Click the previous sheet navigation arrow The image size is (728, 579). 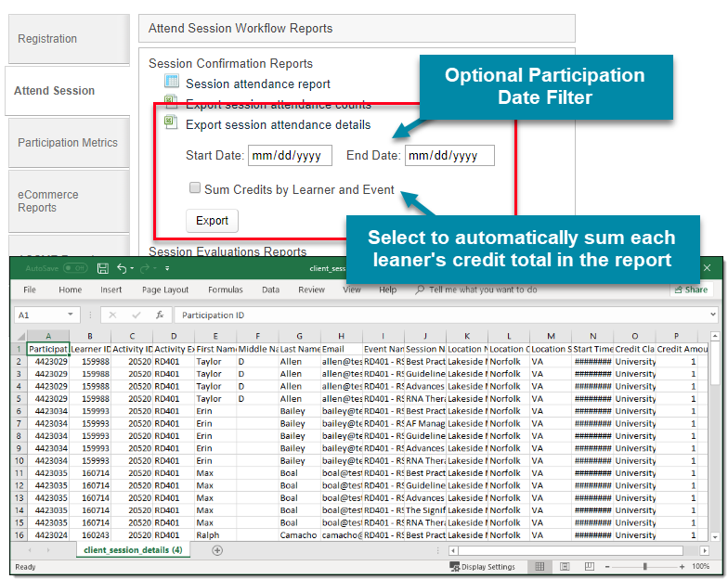[30, 551]
